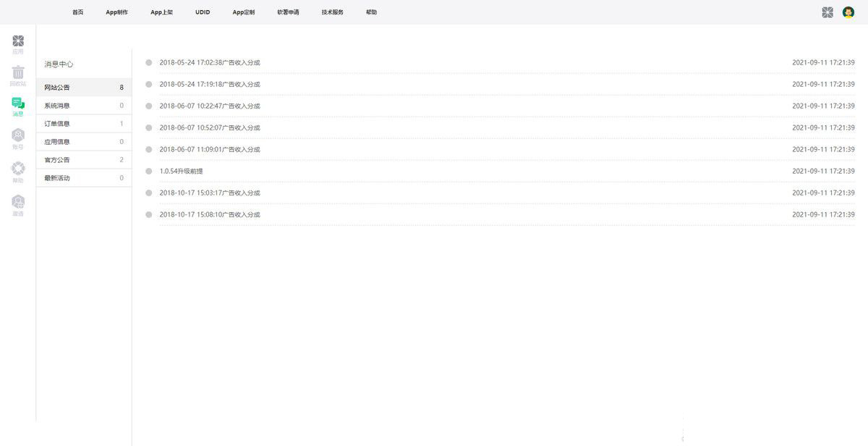The height and width of the screenshot is (446, 868).
Task: Open the 回收站 recycle bin icon
Action: click(18, 73)
